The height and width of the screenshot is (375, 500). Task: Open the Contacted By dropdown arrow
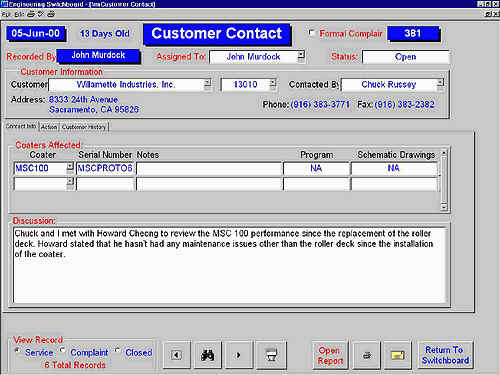(x=440, y=84)
